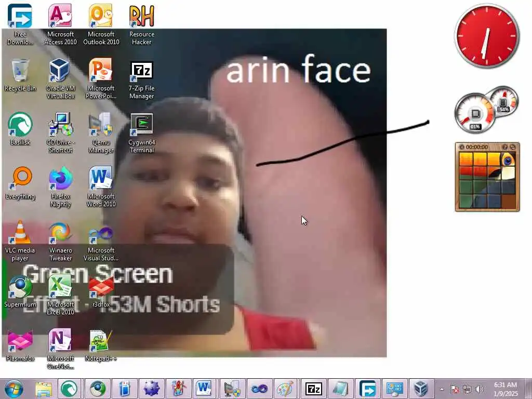Screen dimensions: 532x399
Task: Open Visual Studio infinity icon on taskbar
Action: pyautogui.click(x=260, y=389)
